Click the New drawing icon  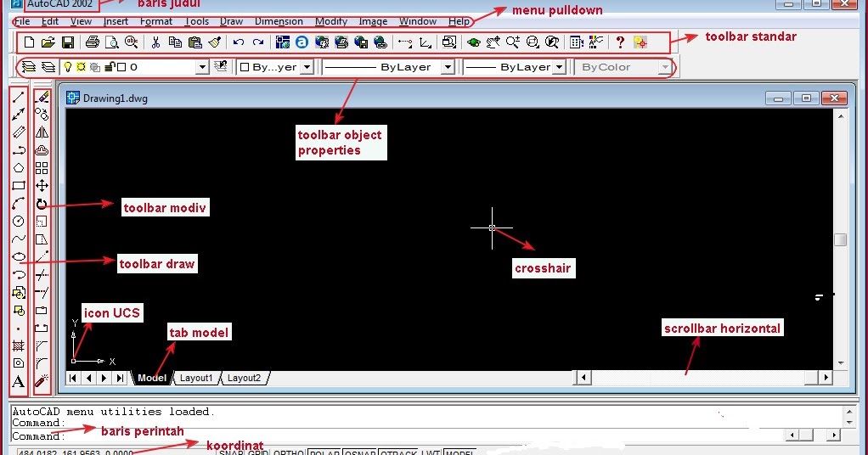pyautogui.click(x=30, y=42)
